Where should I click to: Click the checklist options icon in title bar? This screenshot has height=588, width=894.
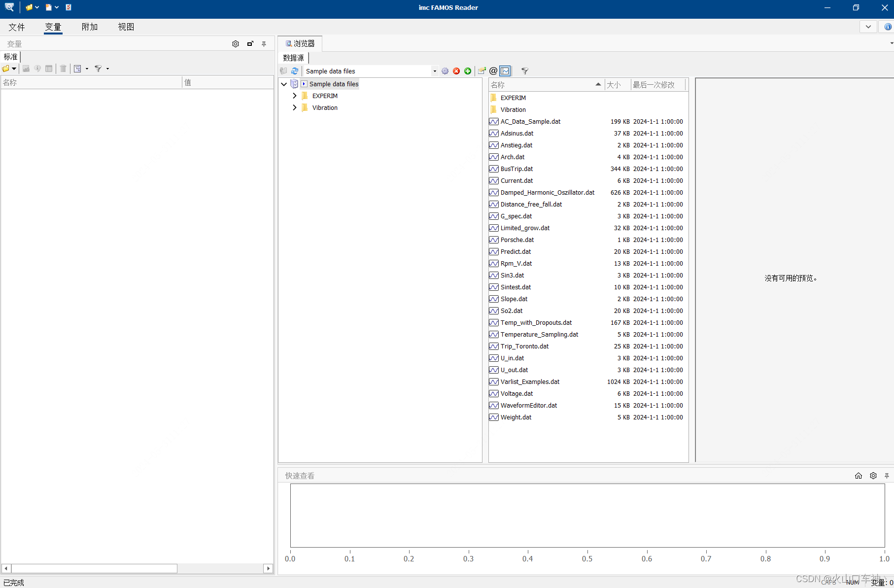(x=69, y=7)
